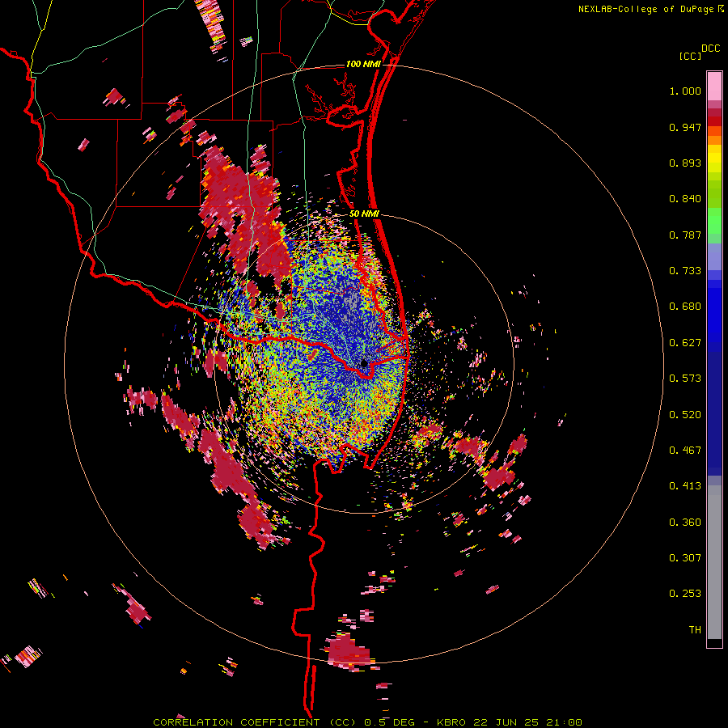
Task: Click the black radar site marker
Action: click(x=365, y=363)
